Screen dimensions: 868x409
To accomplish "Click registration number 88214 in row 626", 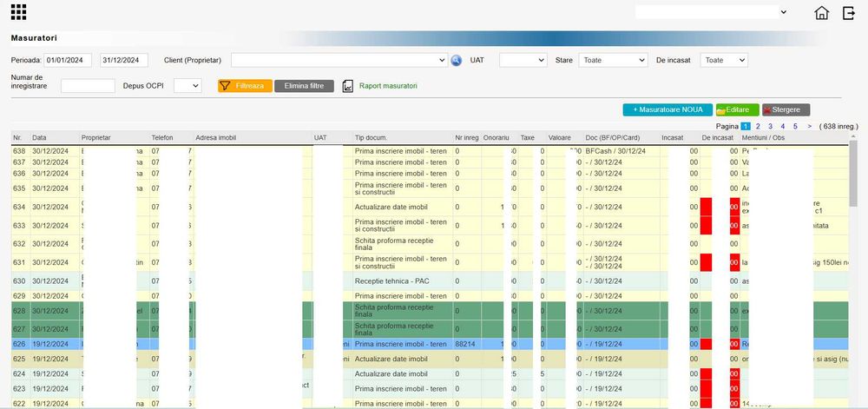I will click(x=465, y=344).
